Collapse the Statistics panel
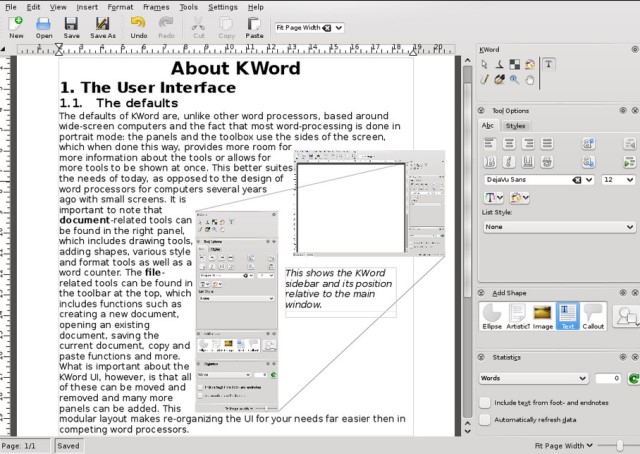640x454 pixels. (x=481, y=357)
